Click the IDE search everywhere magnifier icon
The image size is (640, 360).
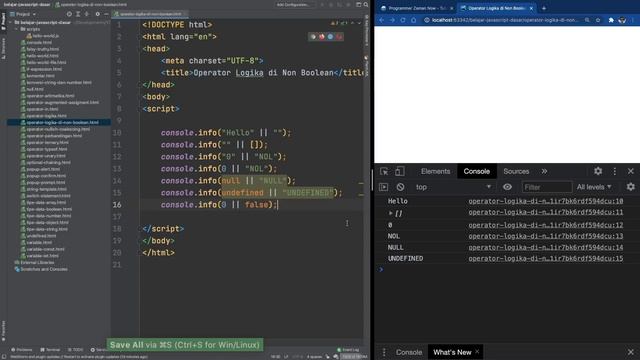pyautogui.click(x=366, y=4)
